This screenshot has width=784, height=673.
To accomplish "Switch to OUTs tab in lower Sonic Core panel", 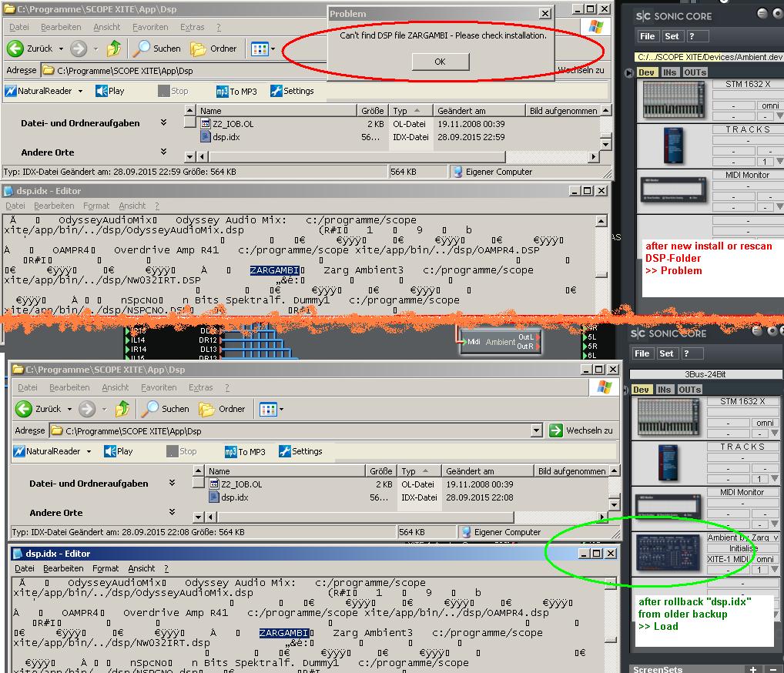I will tap(689, 390).
